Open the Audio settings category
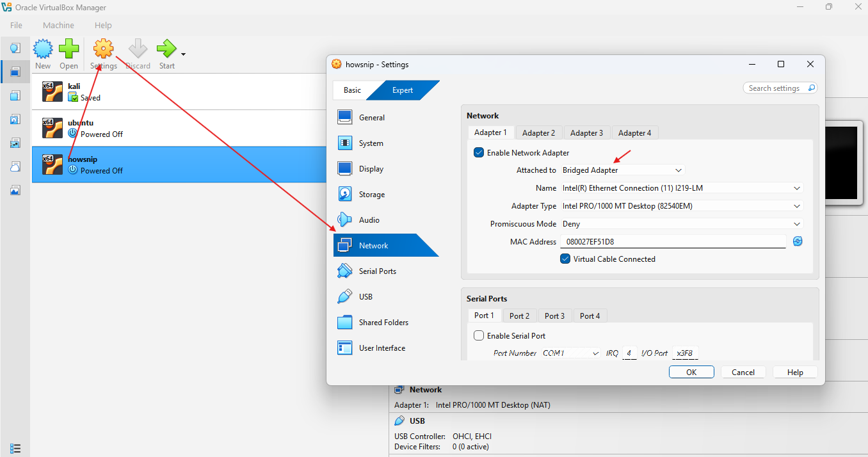This screenshot has width=868, height=457. point(386,220)
